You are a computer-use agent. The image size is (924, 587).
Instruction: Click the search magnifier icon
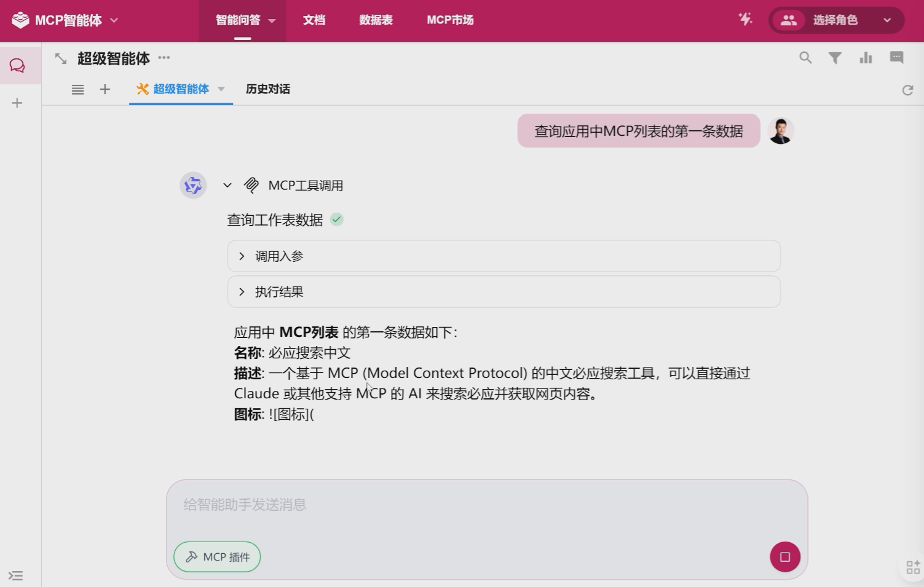[805, 58]
